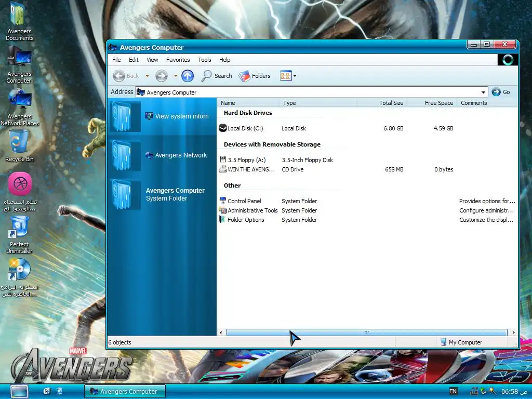Go up one folder level
This screenshot has height=399, width=532.
pyautogui.click(x=188, y=76)
